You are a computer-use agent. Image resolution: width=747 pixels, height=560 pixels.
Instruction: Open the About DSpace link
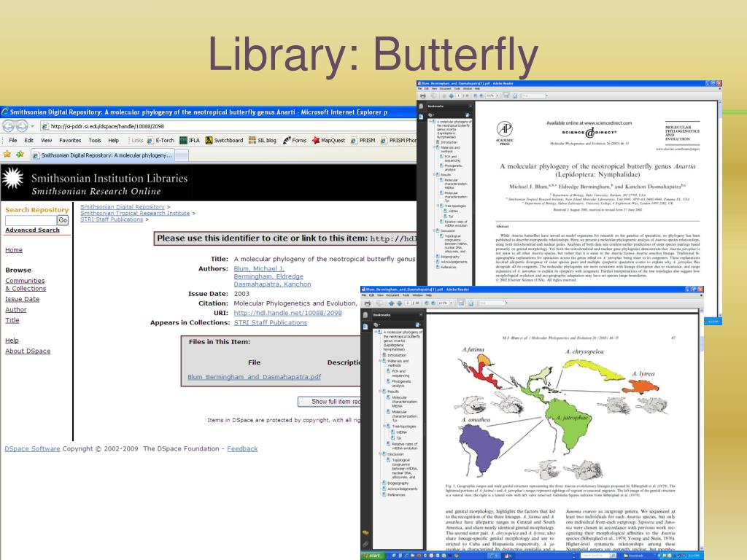(x=28, y=351)
